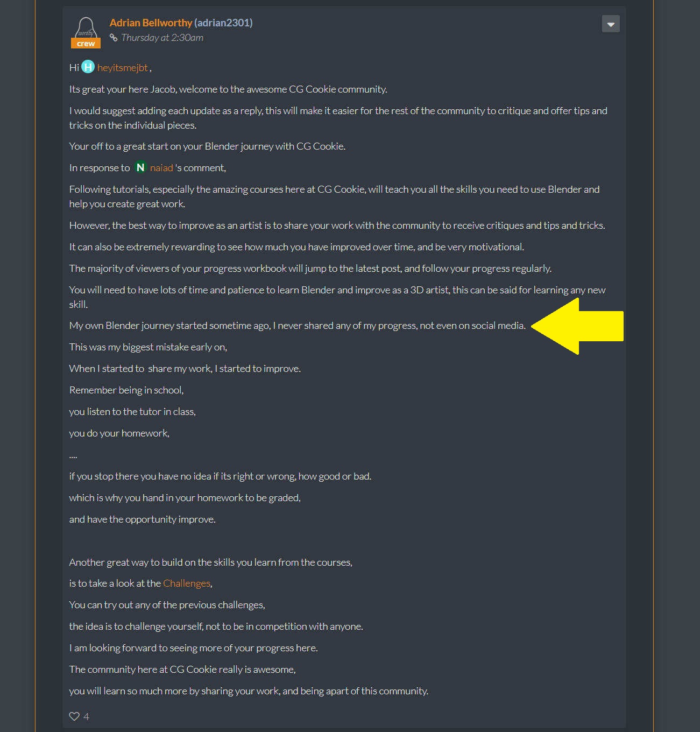Follow the Challenges link
This screenshot has height=732, width=700.
pyautogui.click(x=187, y=583)
